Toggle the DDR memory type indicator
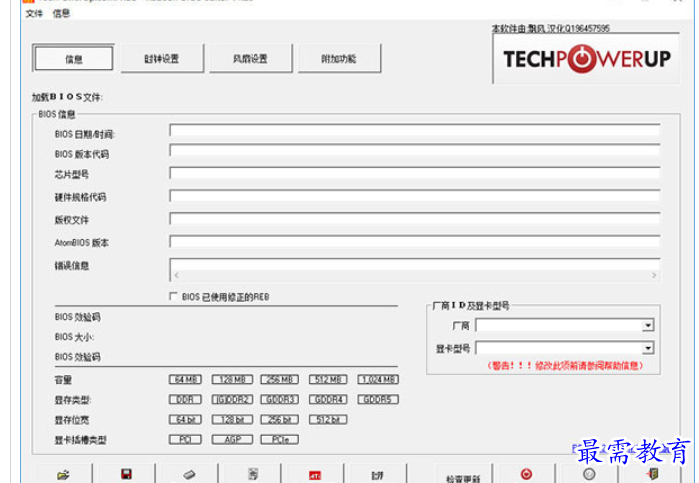699x483 pixels. coord(185,400)
